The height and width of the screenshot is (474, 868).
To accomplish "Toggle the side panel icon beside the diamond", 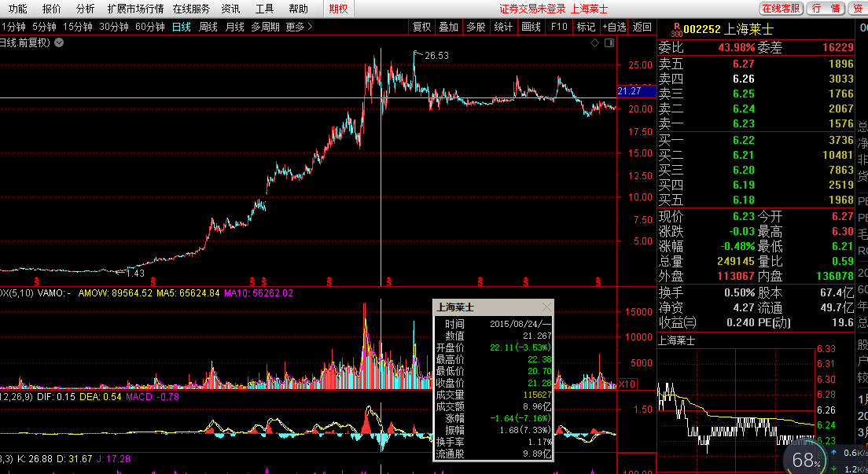I will pos(609,43).
